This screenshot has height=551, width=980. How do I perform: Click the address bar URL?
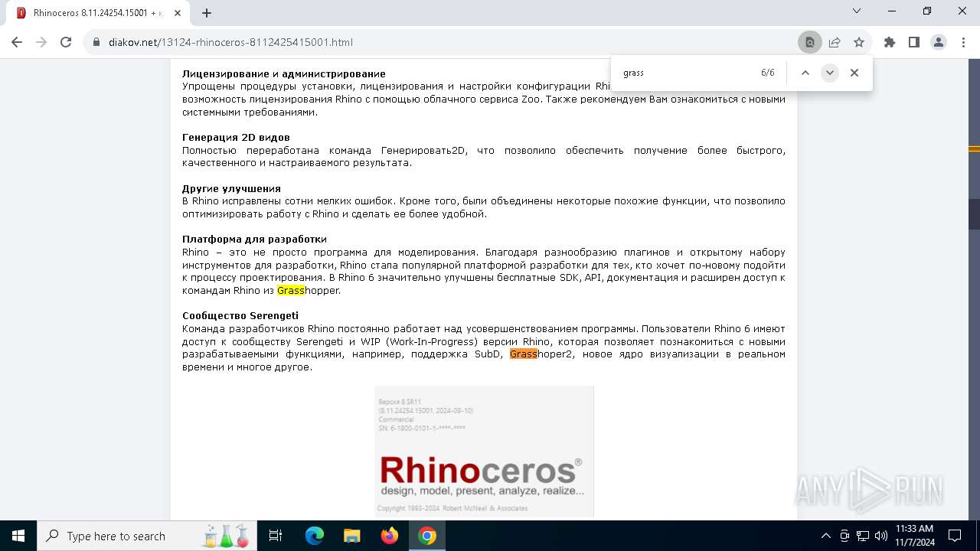[x=230, y=42]
